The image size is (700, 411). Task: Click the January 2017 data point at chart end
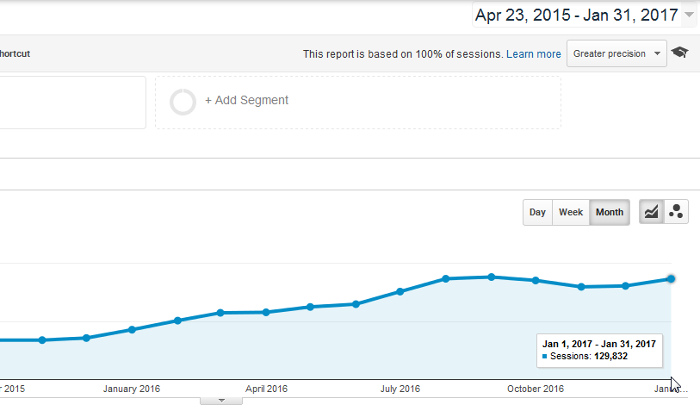tap(671, 279)
